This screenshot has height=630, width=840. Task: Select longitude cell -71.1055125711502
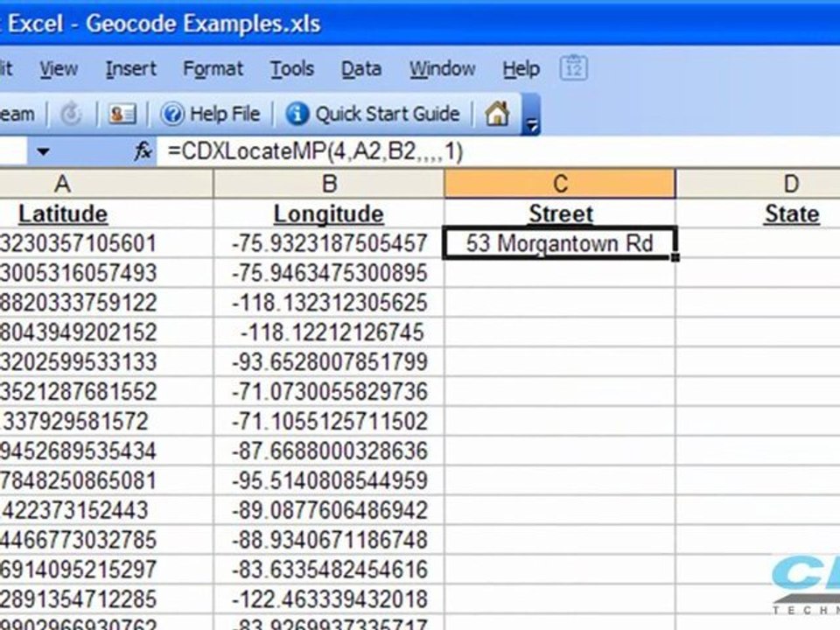tap(329, 421)
